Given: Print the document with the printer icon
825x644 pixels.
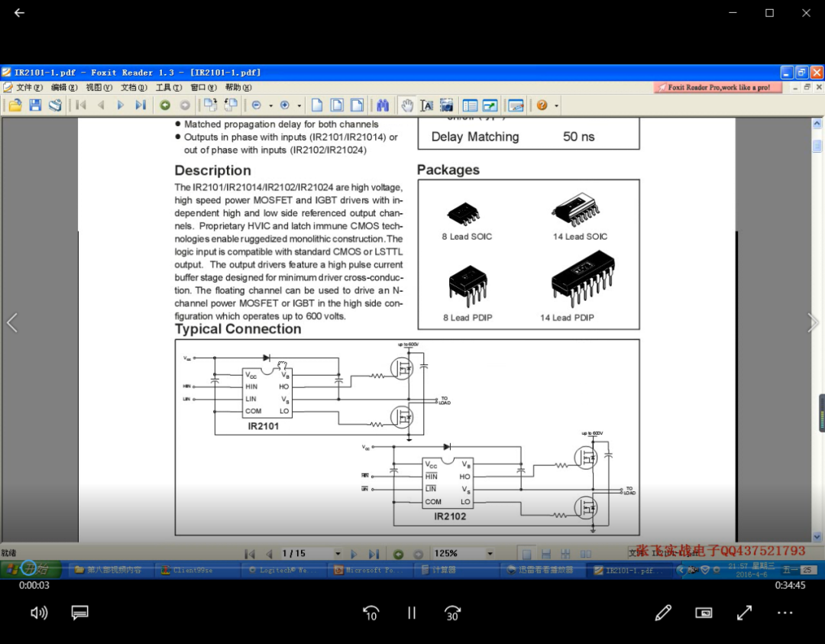Looking at the screenshot, I should pos(55,105).
